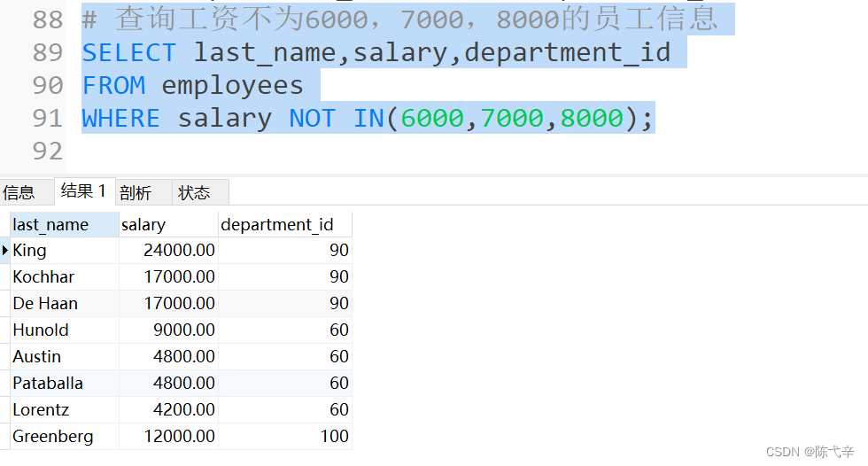Image resolution: width=868 pixels, height=466 pixels.
Task: Click De Haan's department_id 90
Action: [x=285, y=303]
